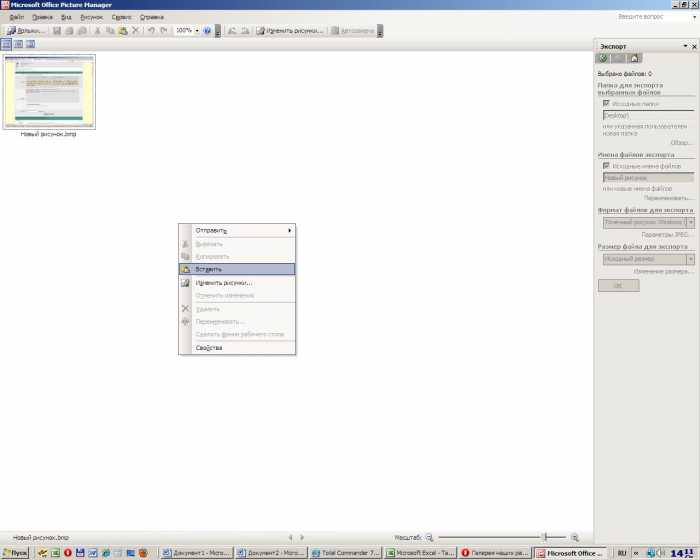This screenshot has height=560, width=700.
Task: Click the Paste icon in toolbar
Action: (122, 31)
